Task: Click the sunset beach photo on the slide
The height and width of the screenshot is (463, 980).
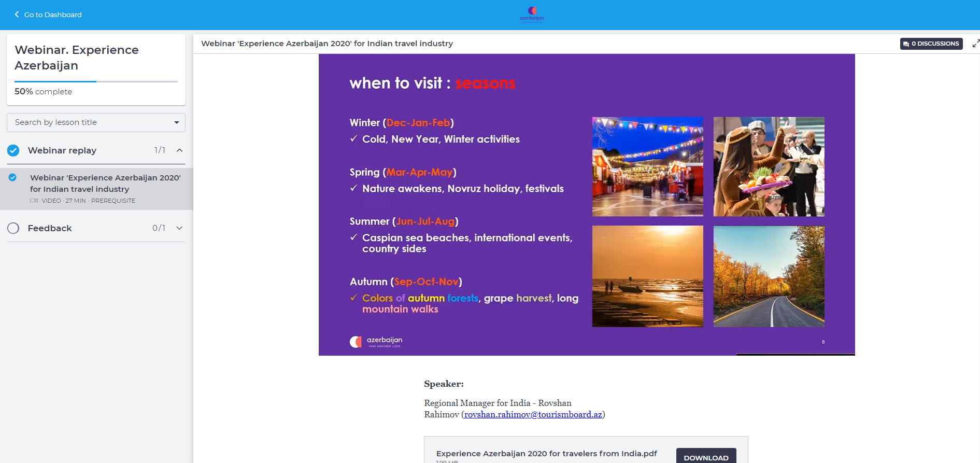Action: click(648, 276)
